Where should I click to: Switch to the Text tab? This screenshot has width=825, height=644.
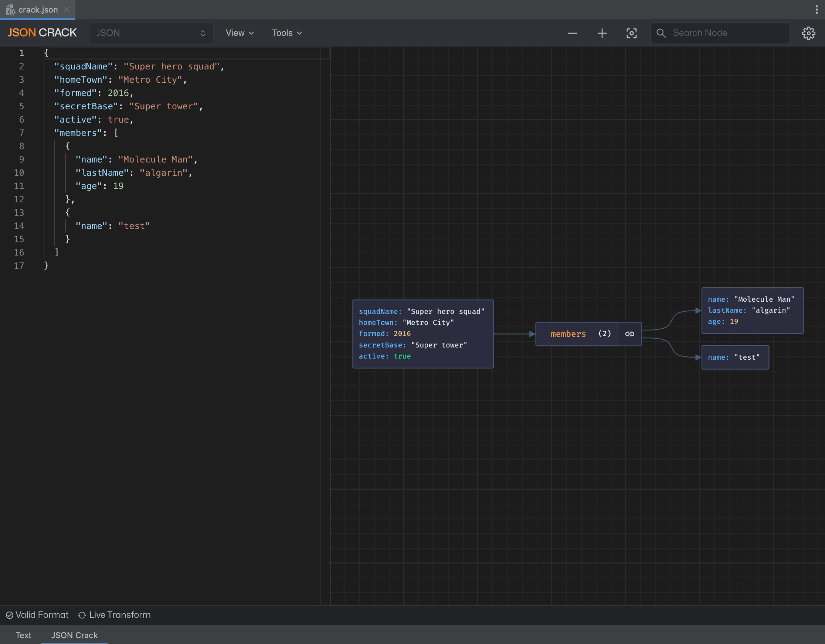pyautogui.click(x=23, y=635)
